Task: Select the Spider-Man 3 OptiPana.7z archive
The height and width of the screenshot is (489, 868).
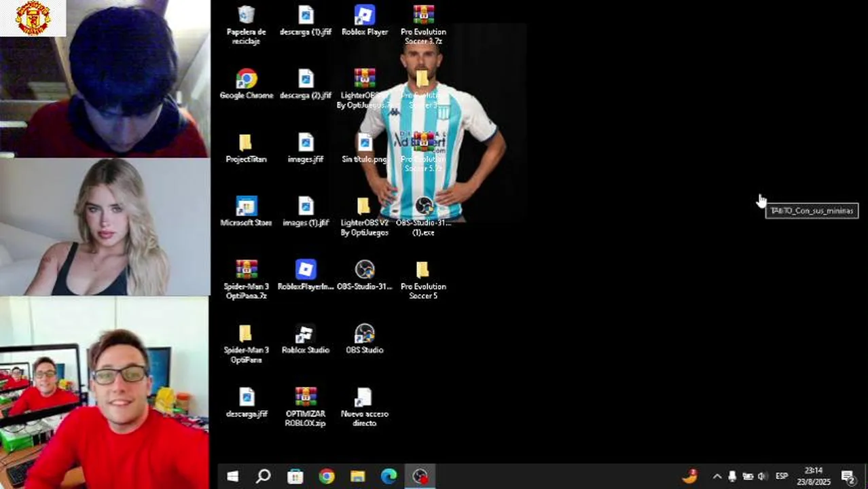Action: click(247, 279)
